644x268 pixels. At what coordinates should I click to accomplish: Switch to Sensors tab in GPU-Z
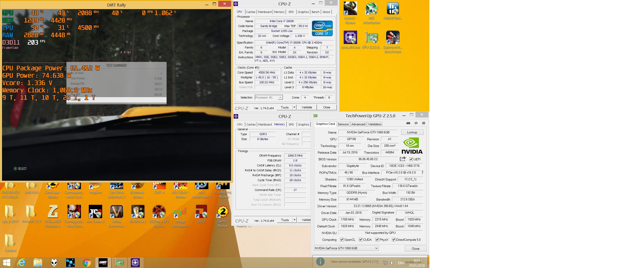[x=343, y=124]
